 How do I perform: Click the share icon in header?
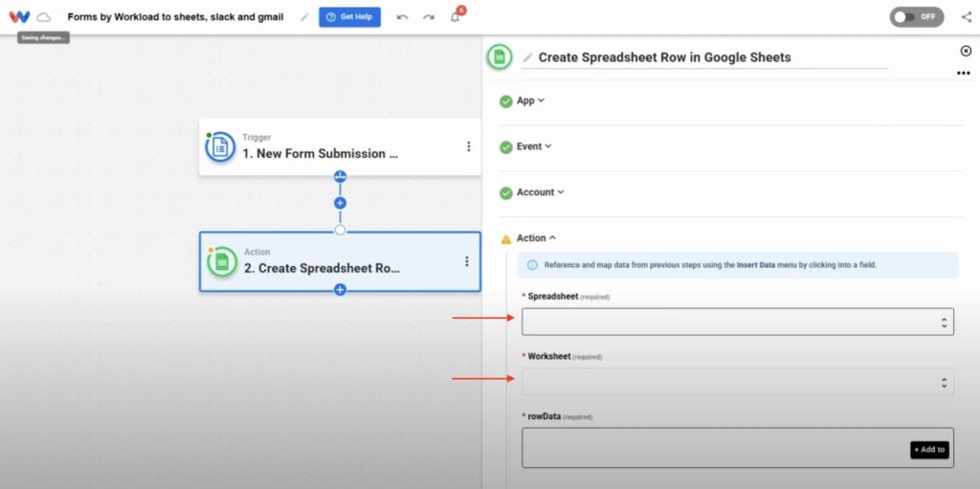[967, 17]
